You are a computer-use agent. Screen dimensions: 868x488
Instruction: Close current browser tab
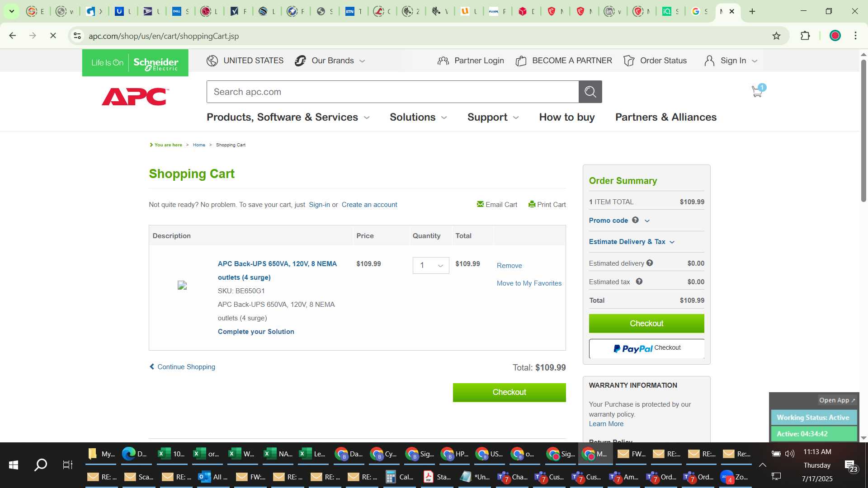click(732, 11)
